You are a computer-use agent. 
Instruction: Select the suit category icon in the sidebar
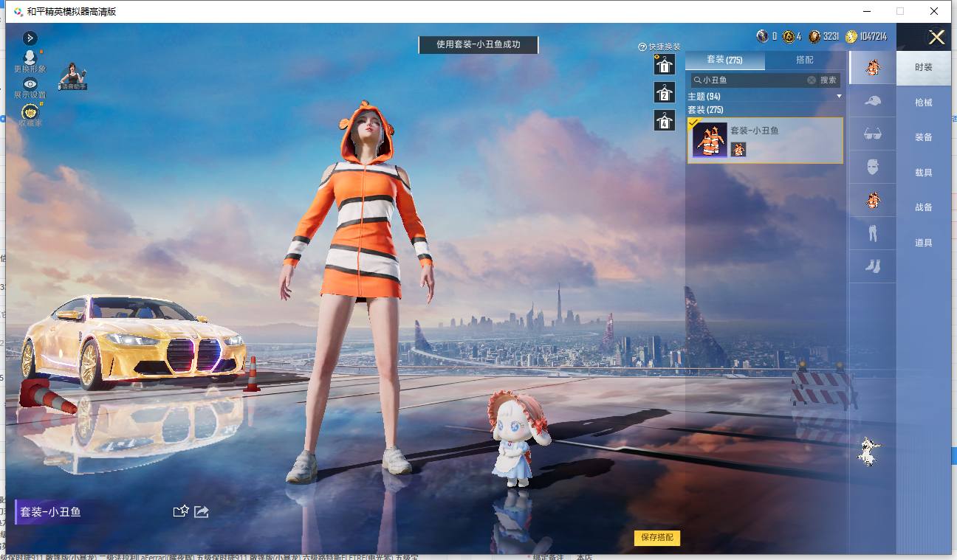[x=873, y=68]
